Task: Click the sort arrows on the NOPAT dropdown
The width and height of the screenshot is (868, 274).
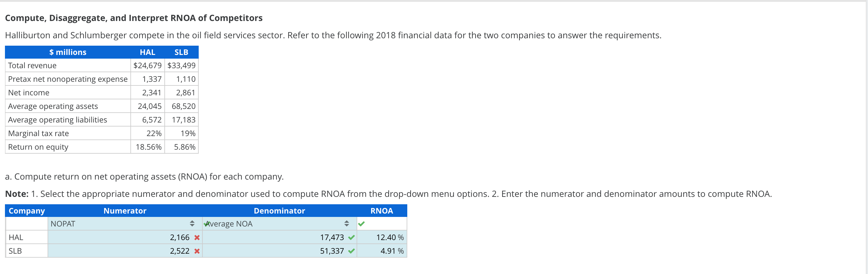Action: point(193,223)
